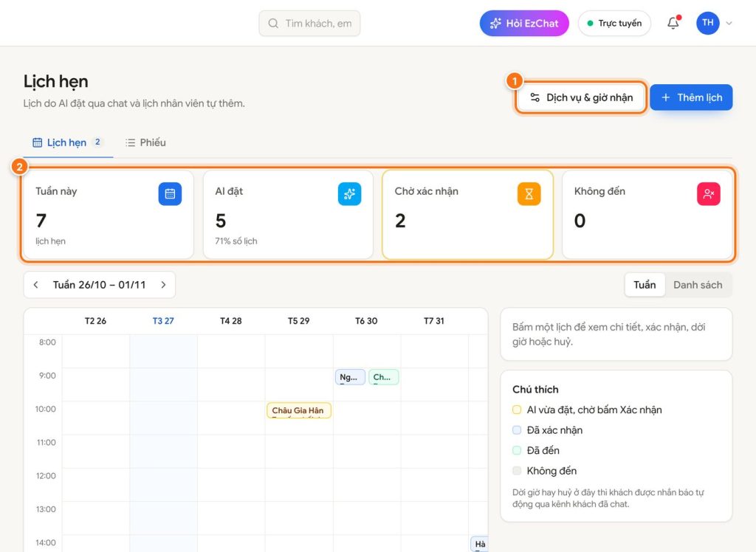
Task: Select the Tuần view
Action: (645, 285)
